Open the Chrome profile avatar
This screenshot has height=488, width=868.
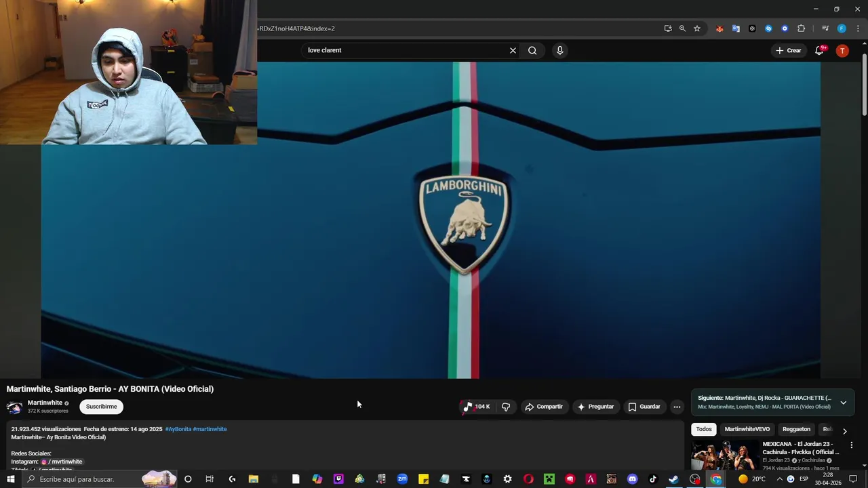click(x=842, y=28)
